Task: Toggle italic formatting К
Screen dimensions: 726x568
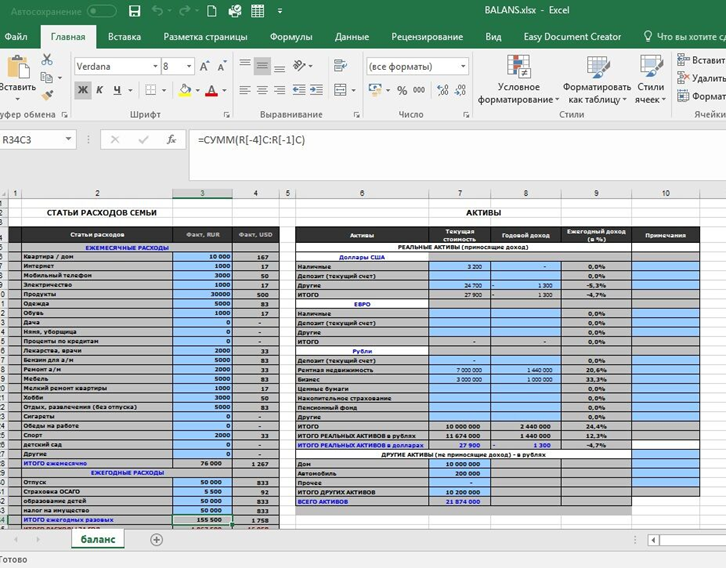Action: [100, 90]
